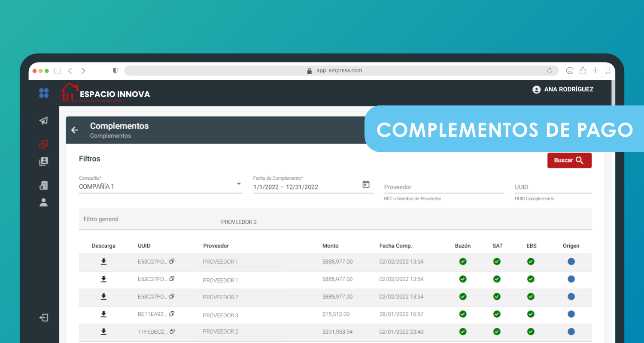Focus the UUID Complemento input field

(x=553, y=187)
